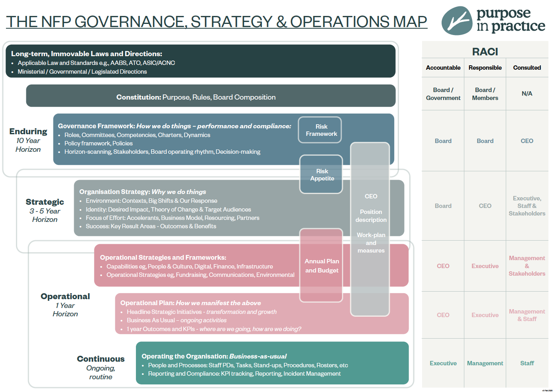Select the "Environment: Contexts, Big Shifts" bullet
This screenshot has width=554, height=392.
point(151,201)
